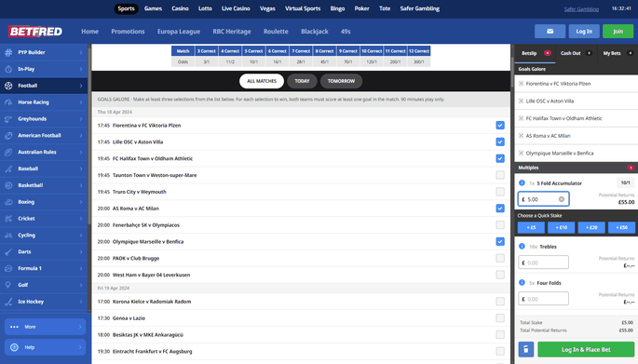This screenshot has height=364, width=638.
Task: Add +£10 quick stake
Action: [x=561, y=228]
